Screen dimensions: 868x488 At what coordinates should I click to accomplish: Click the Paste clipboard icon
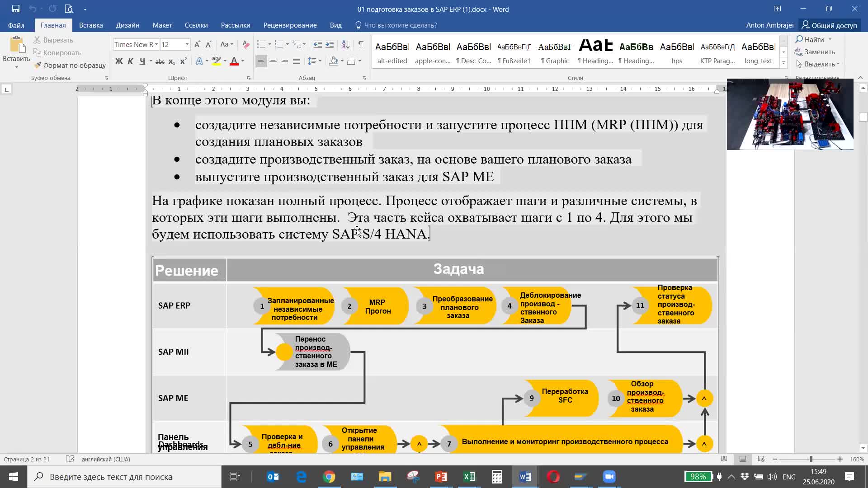tap(17, 45)
